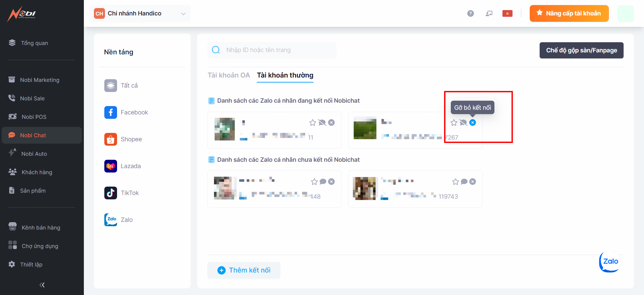Click the blue remove connection icon
This screenshot has height=295, width=644.
[x=472, y=122]
